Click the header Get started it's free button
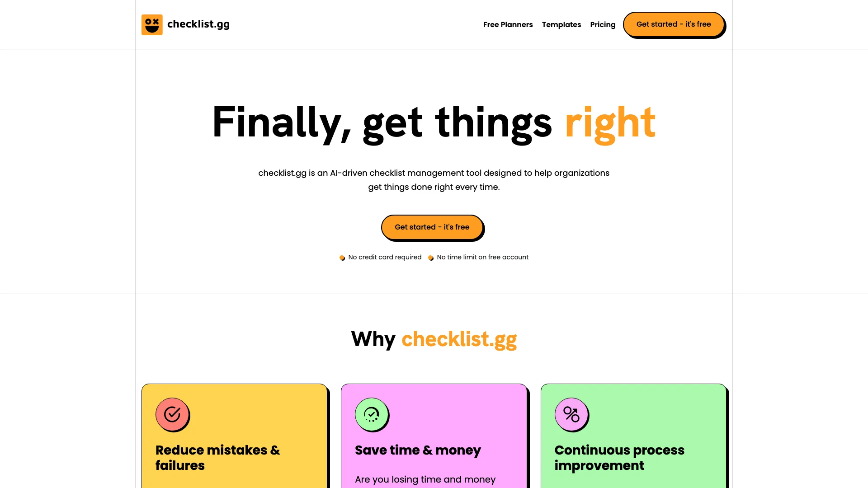Image resolution: width=868 pixels, height=488 pixels. 673,24
